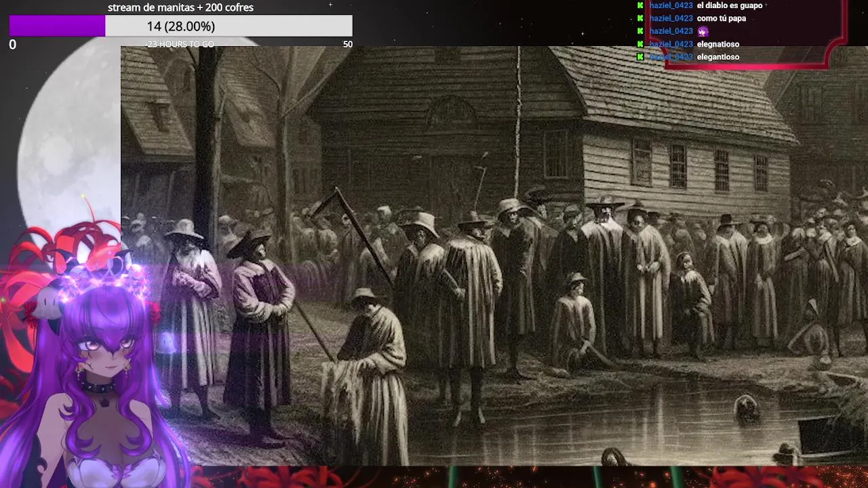Screen dimensions: 868x488
Task: Click the goal target value "50"
Action: click(x=348, y=44)
